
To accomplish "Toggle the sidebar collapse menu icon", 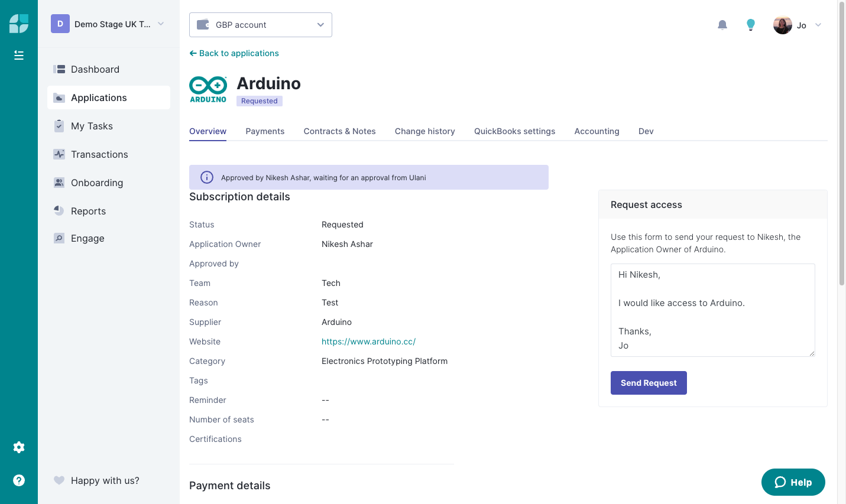I will click(19, 55).
